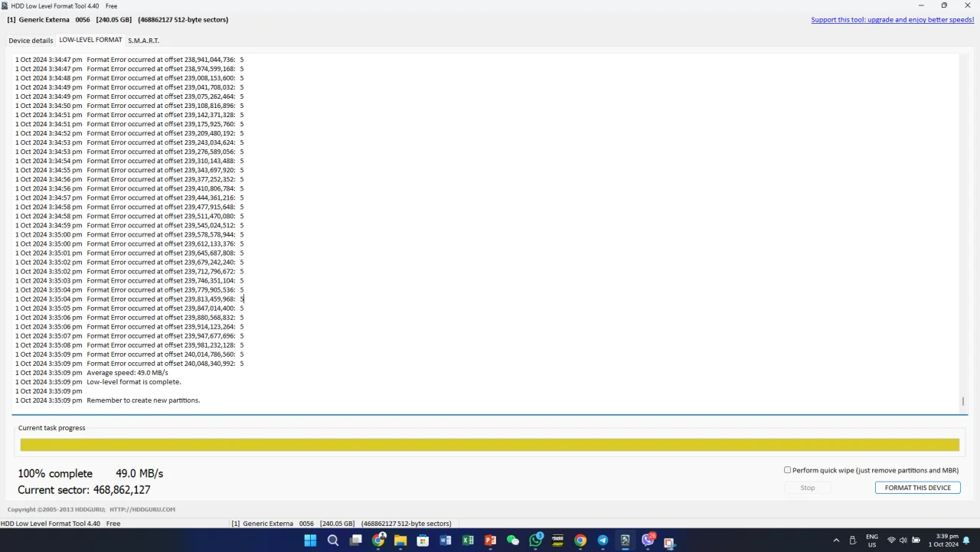Open Viber with 26 notifications badge
Viewport: 980px width, 552px height.
tap(648, 540)
